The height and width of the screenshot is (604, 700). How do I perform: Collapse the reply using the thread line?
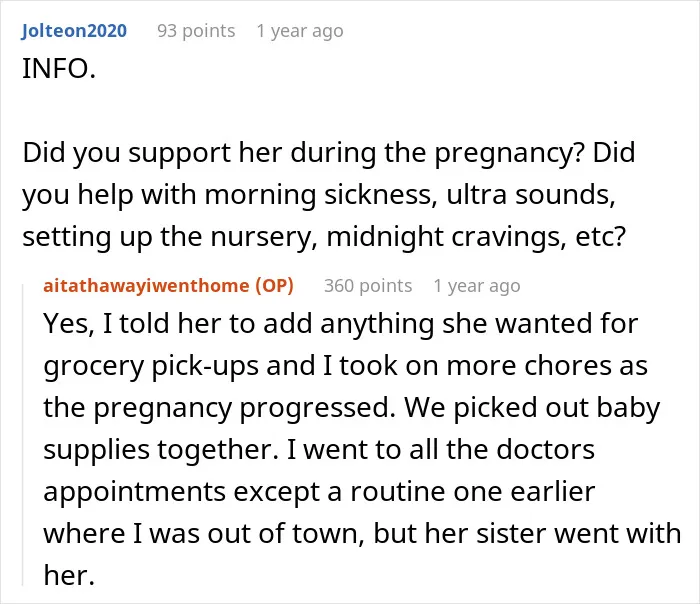click(22, 435)
